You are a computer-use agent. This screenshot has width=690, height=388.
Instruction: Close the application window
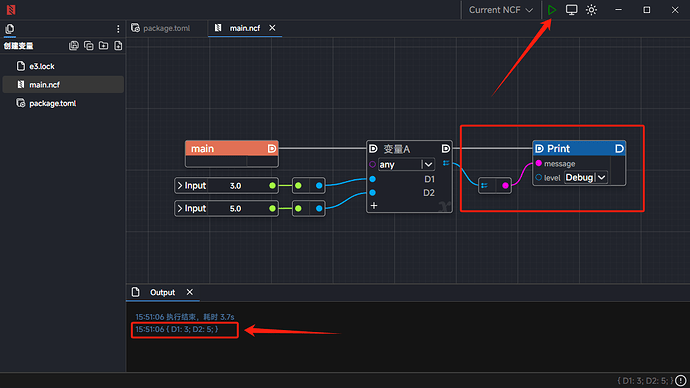(x=675, y=10)
